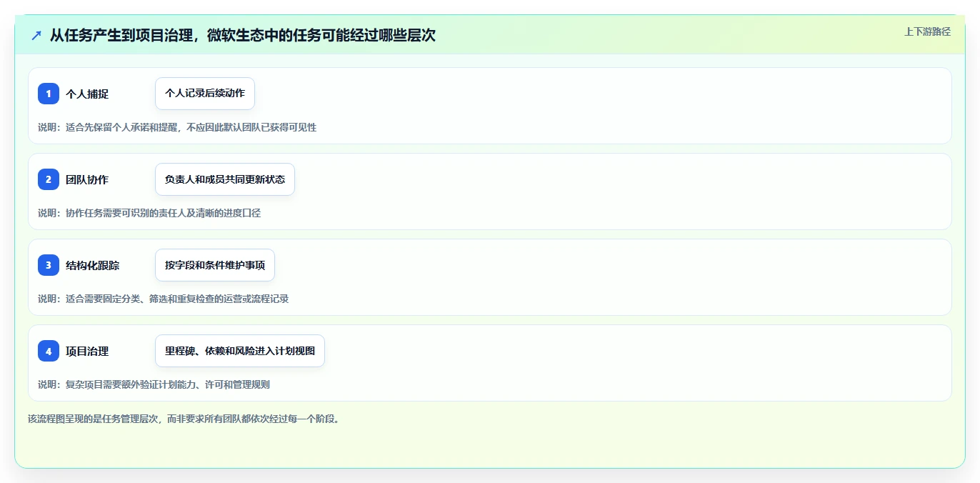Click the 个人记录后续动作 chip
Image resolution: width=980 pixels, height=483 pixels.
coord(205,94)
